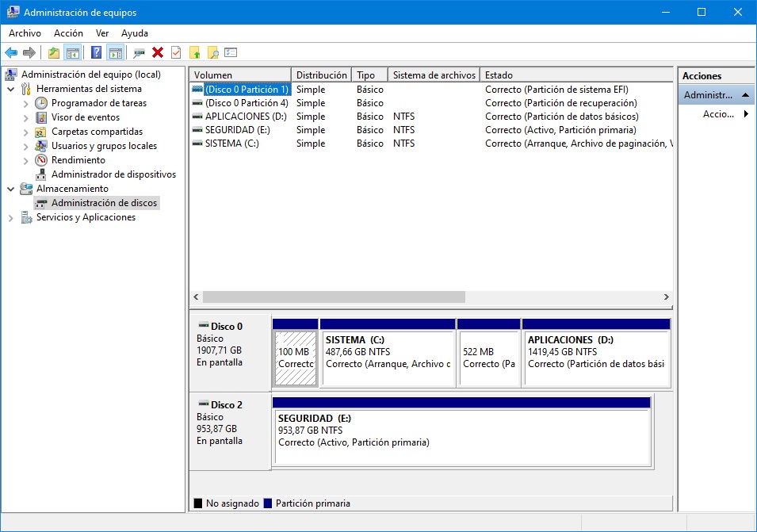The height and width of the screenshot is (532, 757).
Task: Click the horizontal scrollbar thumb of volume list
Action: pyautogui.click(x=334, y=297)
